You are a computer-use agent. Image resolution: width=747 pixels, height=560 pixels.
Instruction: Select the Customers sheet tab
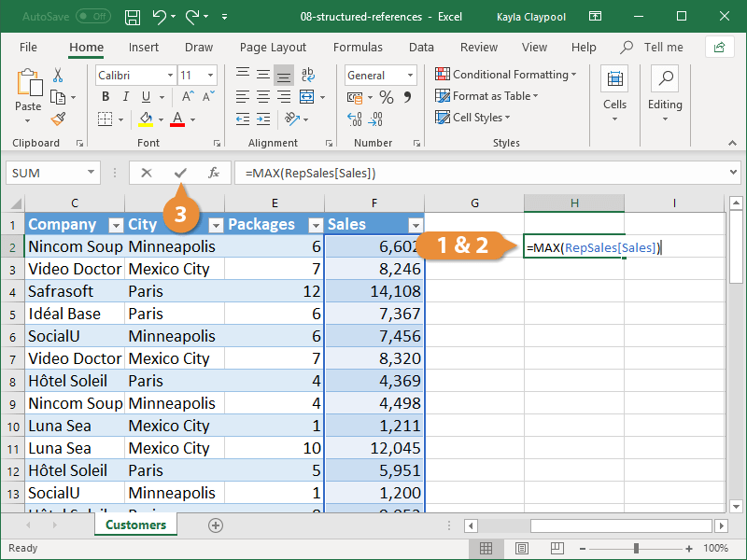coord(134,525)
